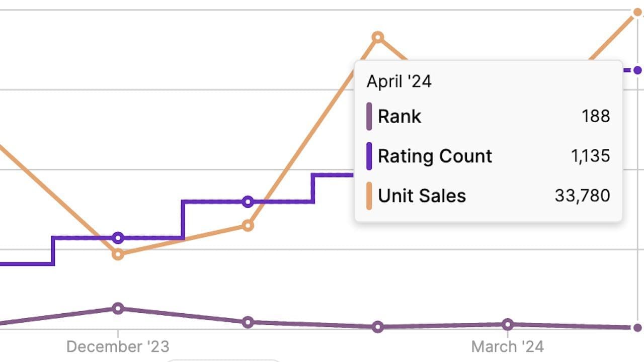Select the Rank point for January '24

pos(248,322)
